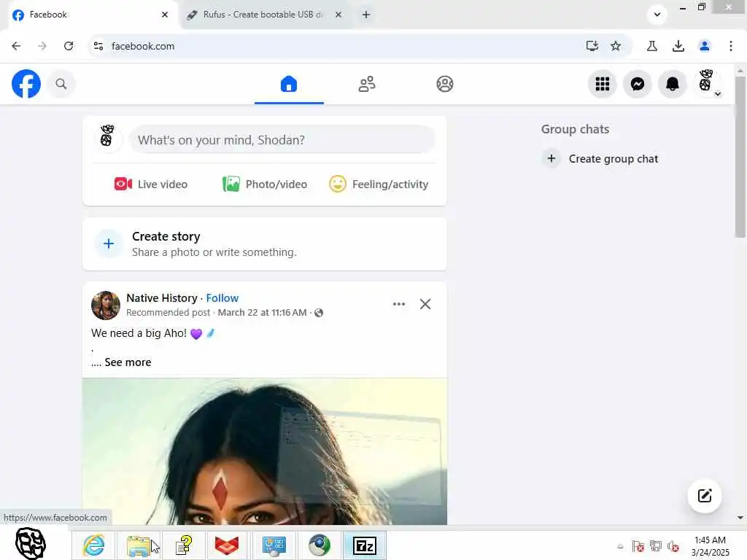
Task: View site information icon in address bar
Action: [98, 46]
